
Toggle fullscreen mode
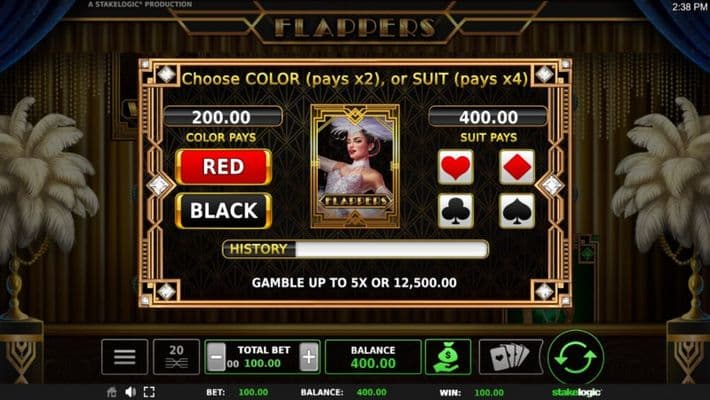[x=149, y=392]
